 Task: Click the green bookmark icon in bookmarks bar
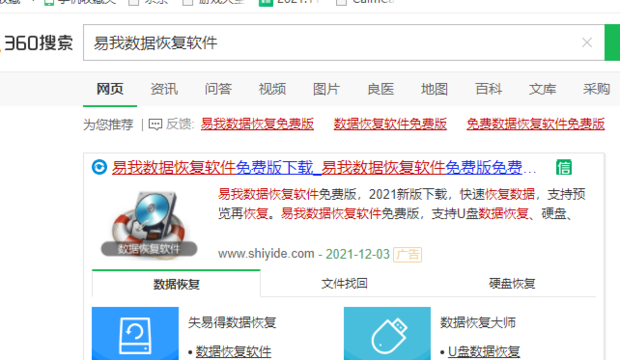pos(266,2)
